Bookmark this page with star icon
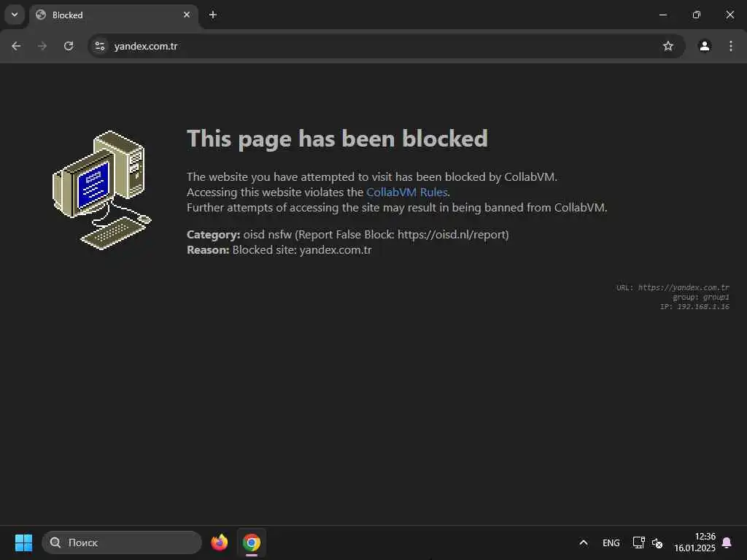Image resolution: width=747 pixels, height=560 pixels. click(668, 46)
